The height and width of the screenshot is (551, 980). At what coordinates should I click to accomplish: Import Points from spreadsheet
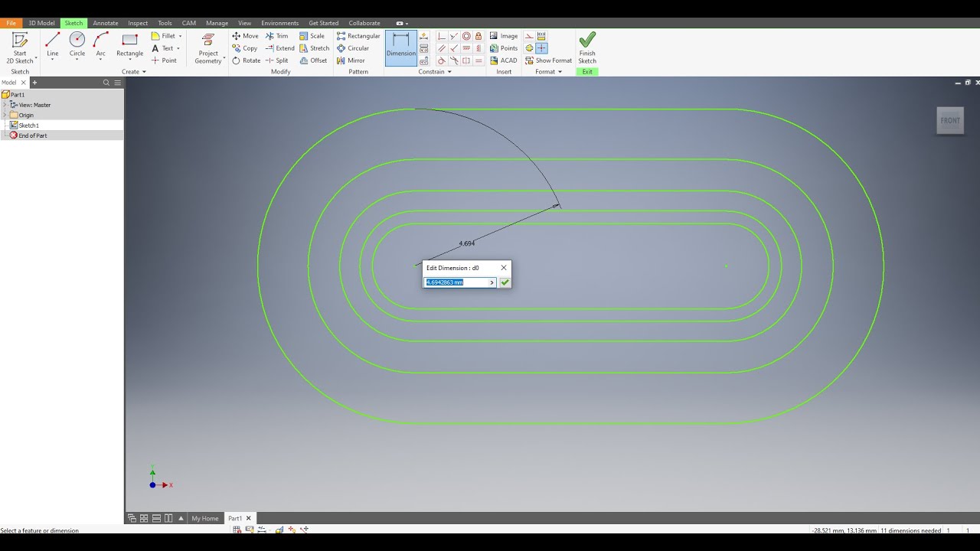pyautogui.click(x=504, y=48)
